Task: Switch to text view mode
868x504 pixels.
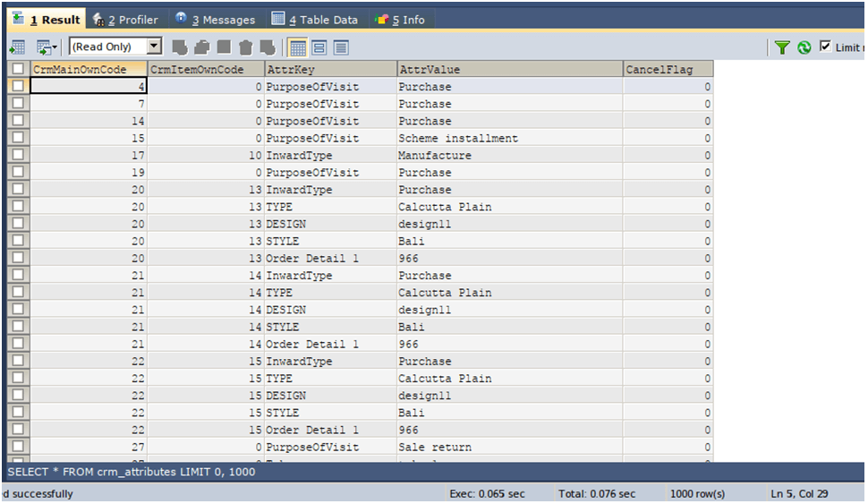Action: pos(341,48)
